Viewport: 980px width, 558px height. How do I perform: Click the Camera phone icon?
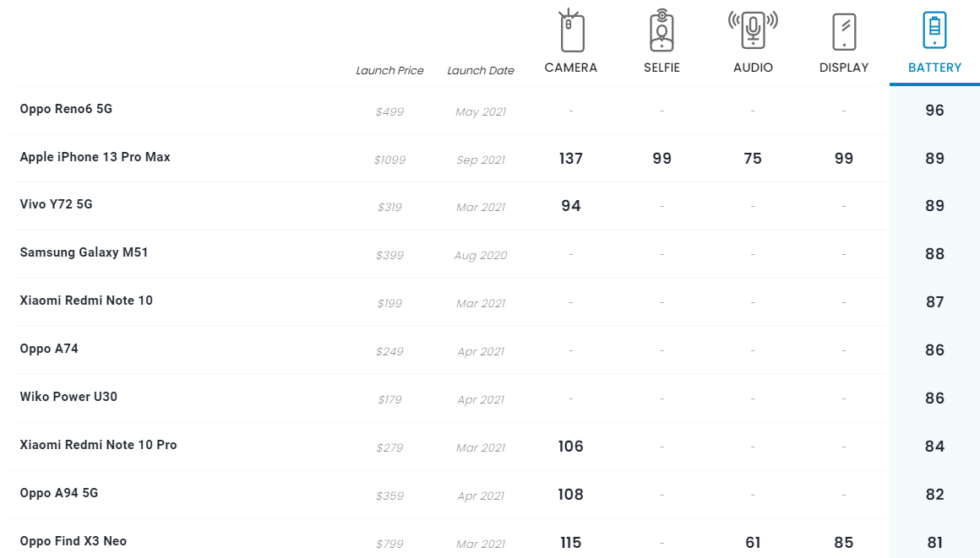click(x=572, y=32)
